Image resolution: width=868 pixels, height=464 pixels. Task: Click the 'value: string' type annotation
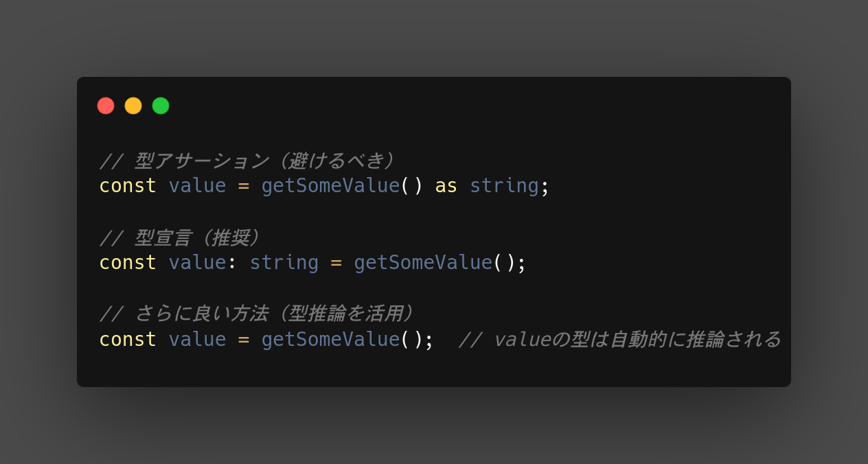(244, 263)
